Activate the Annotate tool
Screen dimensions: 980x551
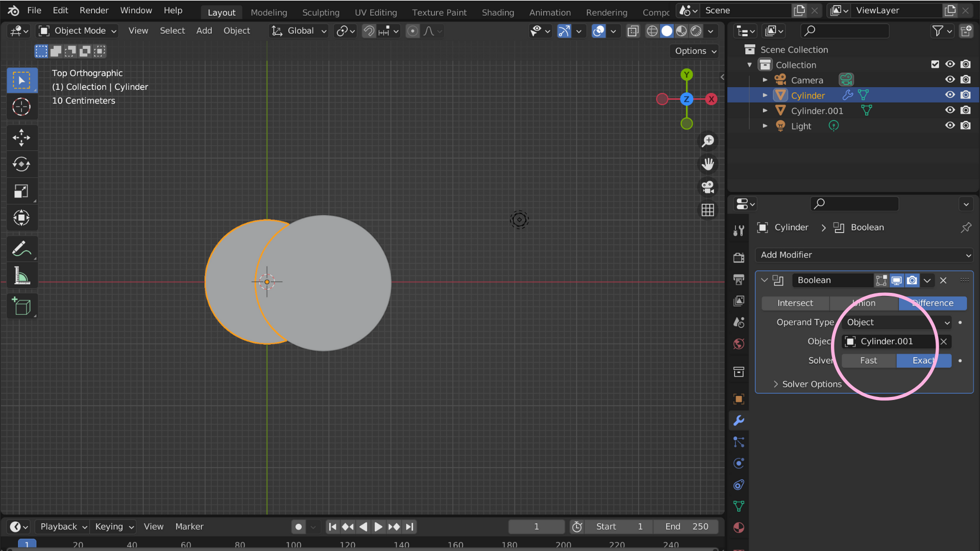coord(21,248)
